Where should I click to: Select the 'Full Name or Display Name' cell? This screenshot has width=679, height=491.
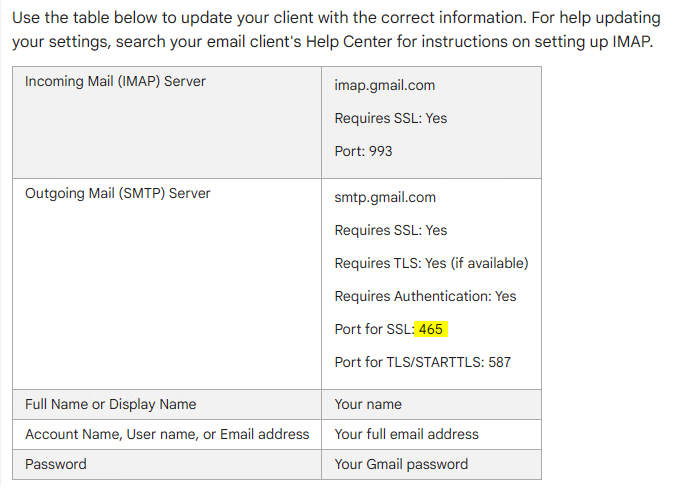(x=167, y=404)
